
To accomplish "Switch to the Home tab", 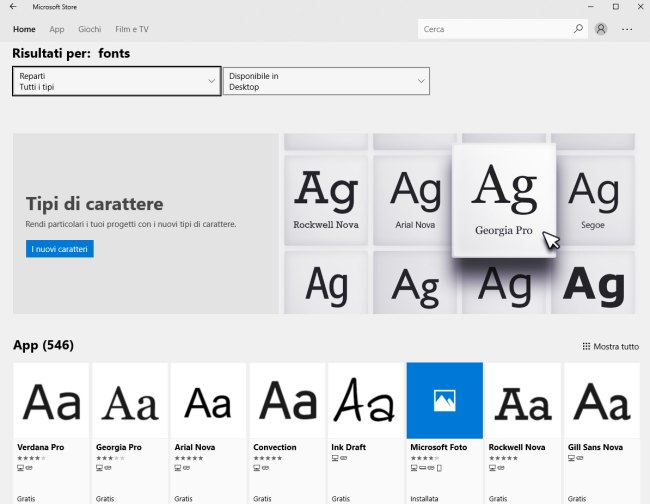I will click(x=24, y=29).
